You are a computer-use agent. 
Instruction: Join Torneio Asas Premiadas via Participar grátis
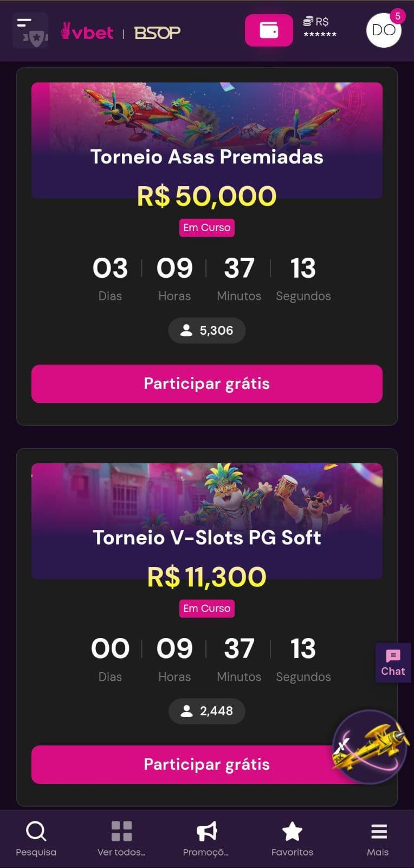pyautogui.click(x=207, y=384)
